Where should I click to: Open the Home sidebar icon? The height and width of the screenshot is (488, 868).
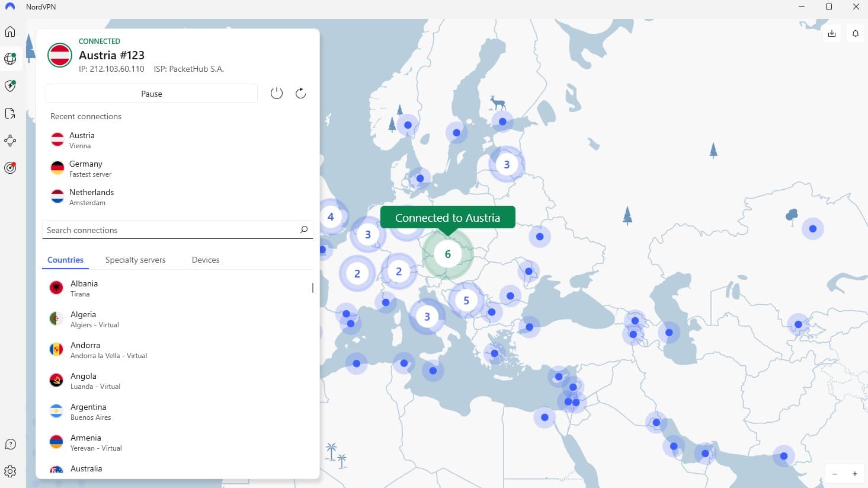[x=10, y=31]
